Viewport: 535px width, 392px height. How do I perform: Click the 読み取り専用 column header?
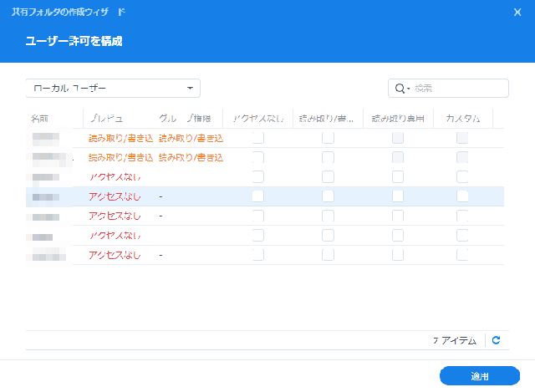pyautogui.click(x=397, y=119)
